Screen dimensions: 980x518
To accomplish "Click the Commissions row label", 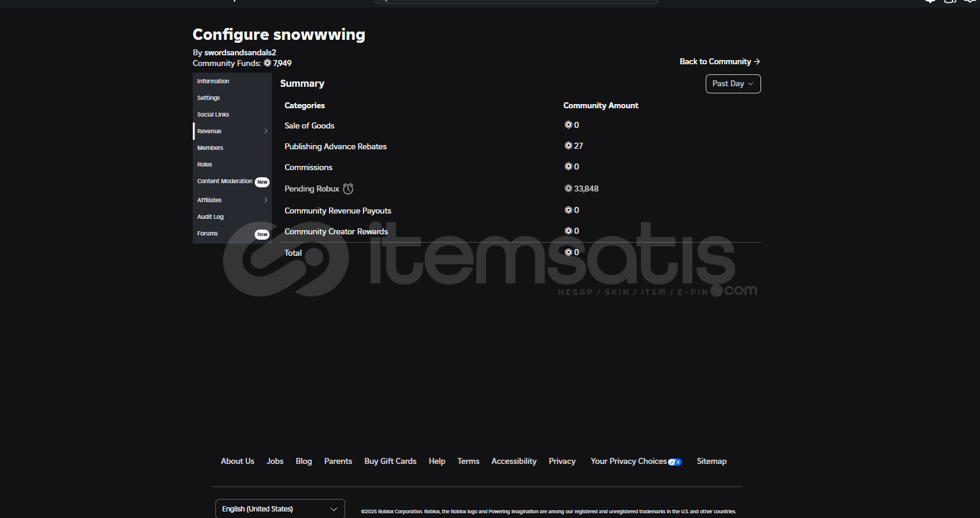I will pos(308,167).
